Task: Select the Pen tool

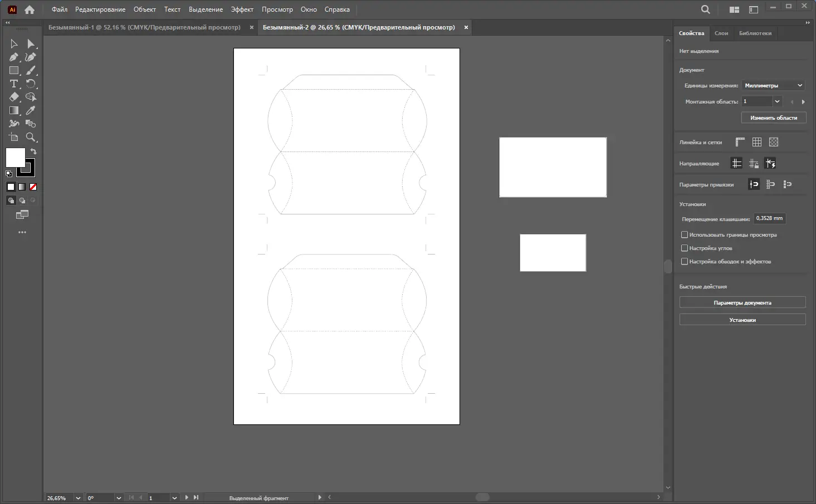Action: [x=14, y=57]
